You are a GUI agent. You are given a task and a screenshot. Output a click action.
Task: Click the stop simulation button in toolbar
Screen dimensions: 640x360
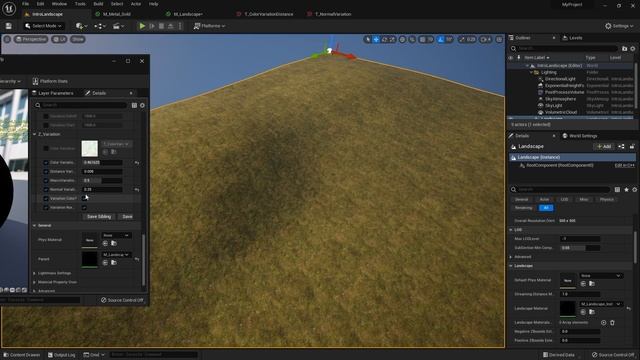click(162, 26)
